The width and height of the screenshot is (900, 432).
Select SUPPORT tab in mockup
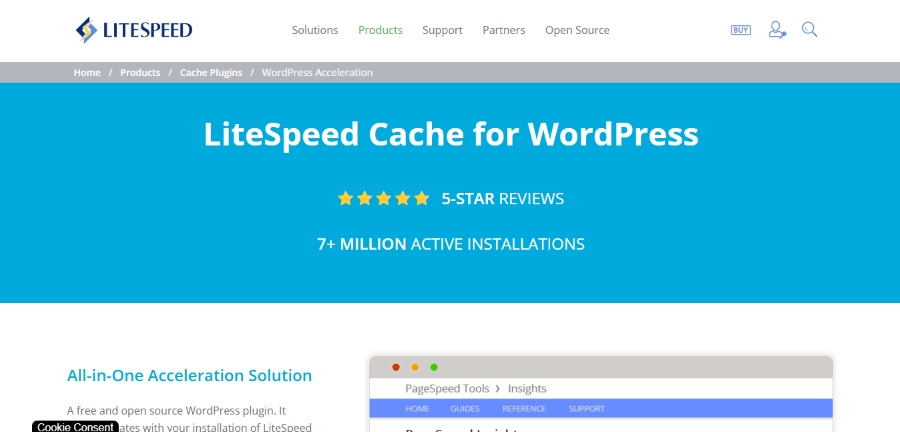587,409
